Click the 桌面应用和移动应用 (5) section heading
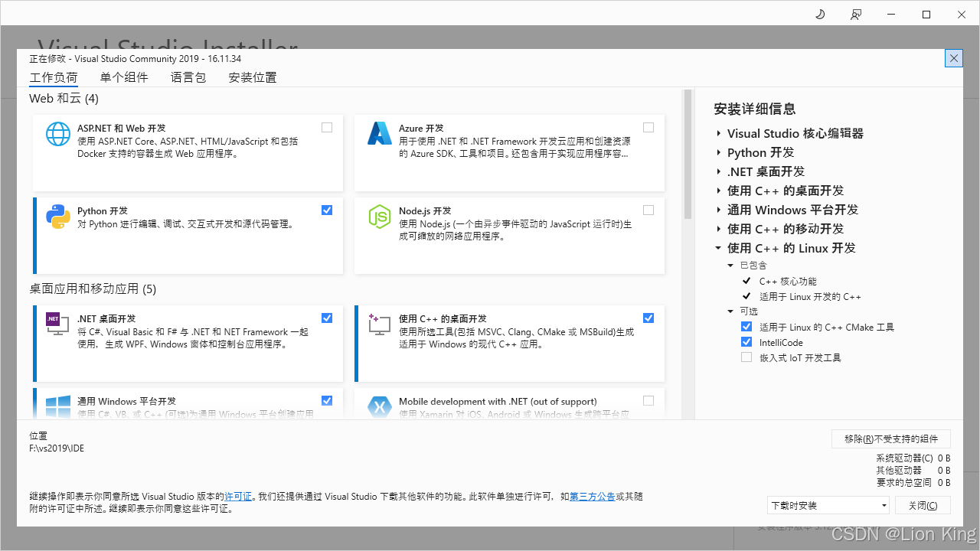This screenshot has height=551, width=980. coord(93,289)
